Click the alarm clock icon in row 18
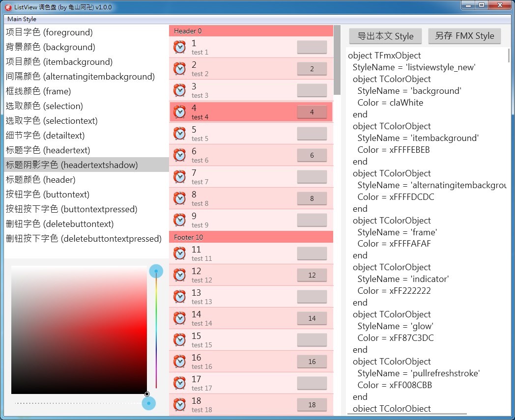The height and width of the screenshot is (420, 515). click(x=180, y=405)
